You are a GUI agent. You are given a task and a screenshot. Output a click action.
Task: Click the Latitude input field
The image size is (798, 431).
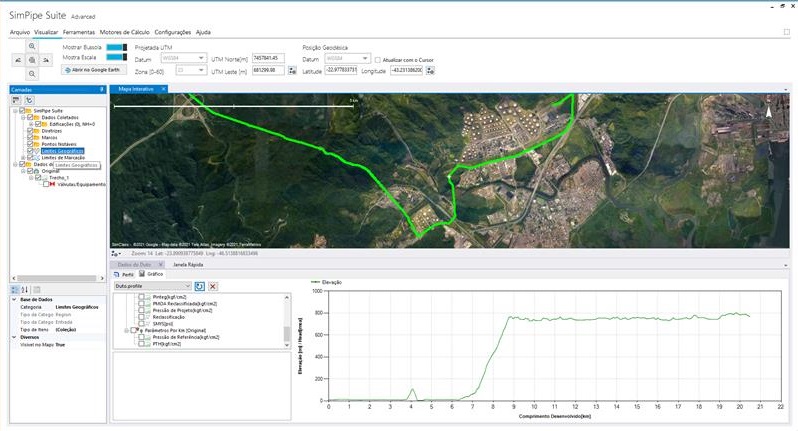pos(341,71)
